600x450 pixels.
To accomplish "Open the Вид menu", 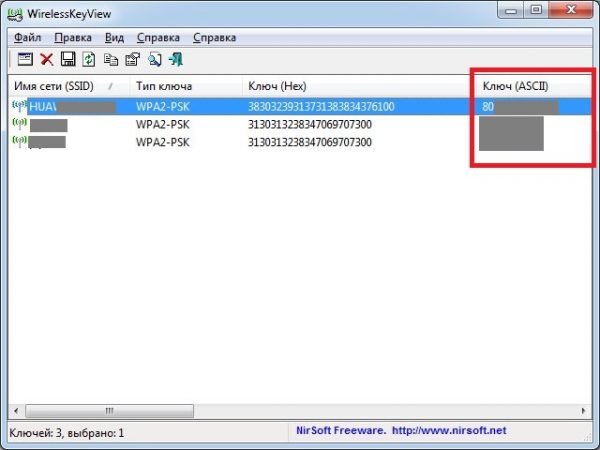I will tap(114, 38).
